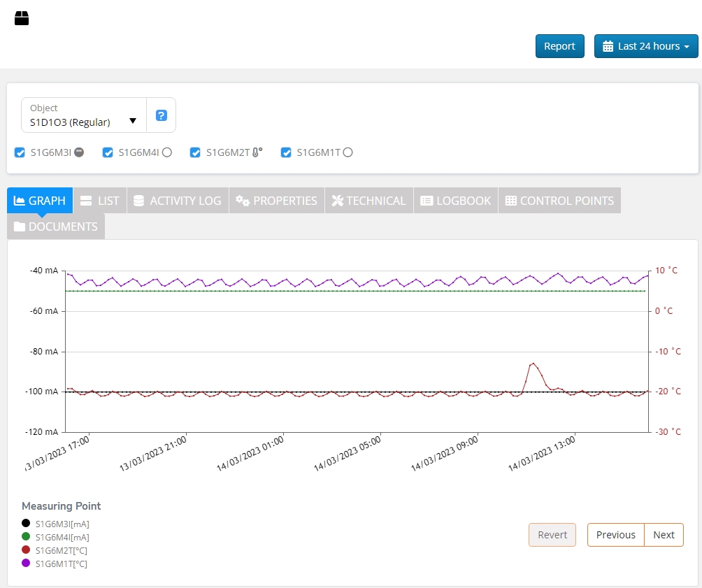702x588 pixels.
Task: Click the circle icon beside S1G6M1T
Action: click(x=348, y=152)
